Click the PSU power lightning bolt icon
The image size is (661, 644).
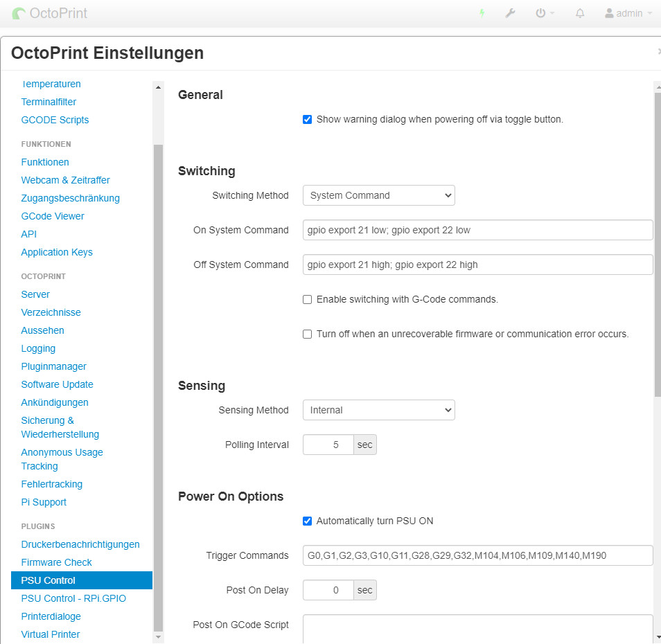click(482, 13)
